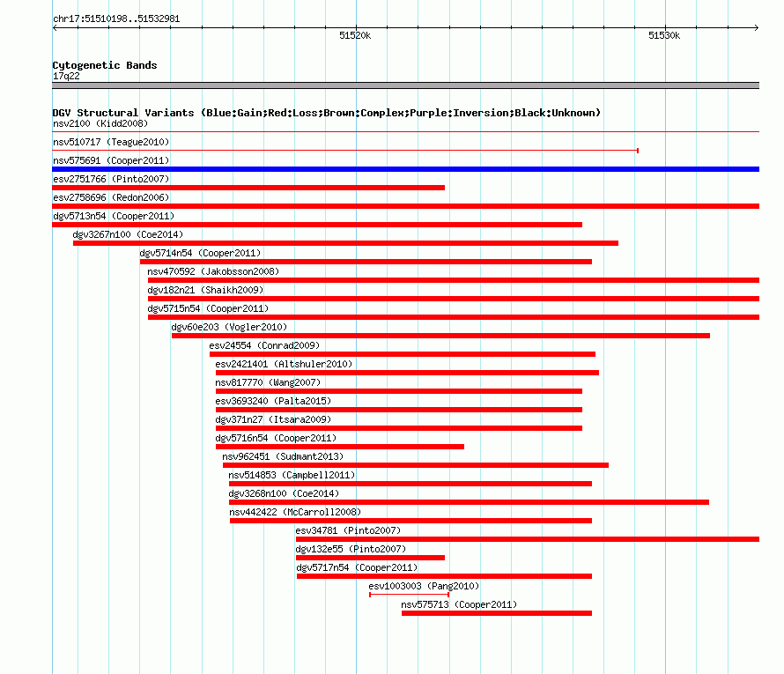
Task: Select esv34781 (Pinto2007) variant label
Action: coord(348,530)
